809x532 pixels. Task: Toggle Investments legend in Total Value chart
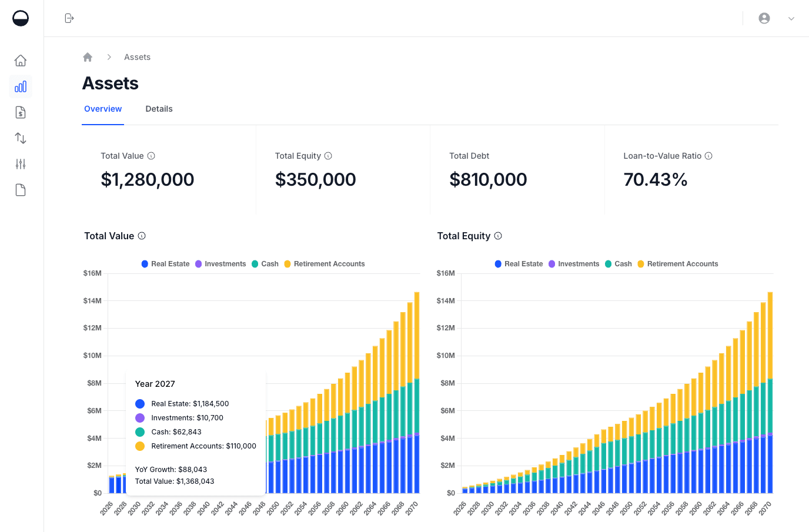pos(220,264)
